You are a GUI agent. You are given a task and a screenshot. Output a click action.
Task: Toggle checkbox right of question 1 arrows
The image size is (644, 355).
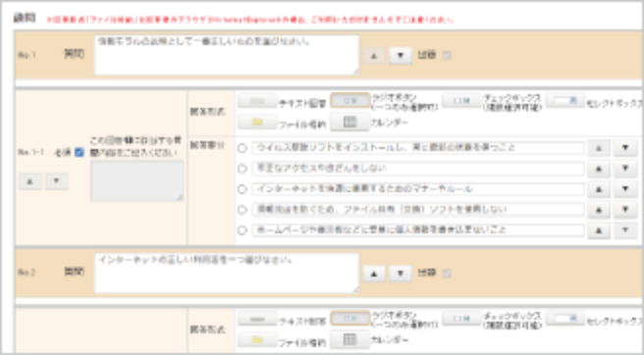448,55
